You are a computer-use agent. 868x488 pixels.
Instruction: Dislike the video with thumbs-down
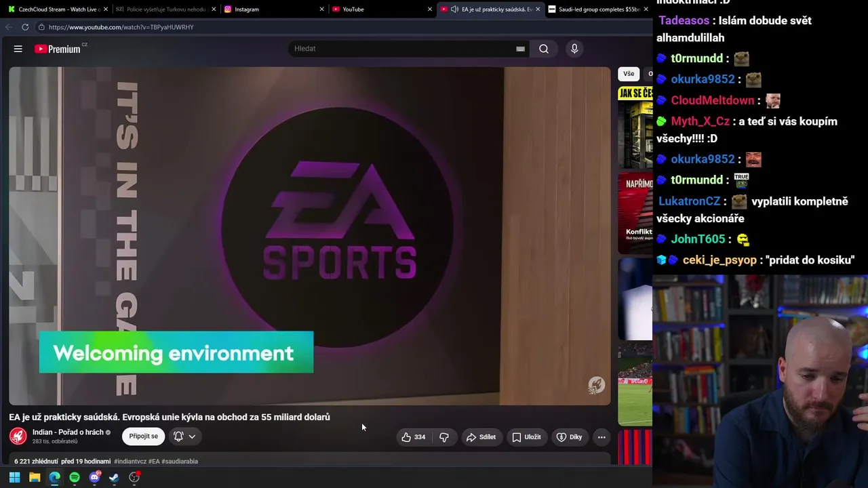click(444, 437)
